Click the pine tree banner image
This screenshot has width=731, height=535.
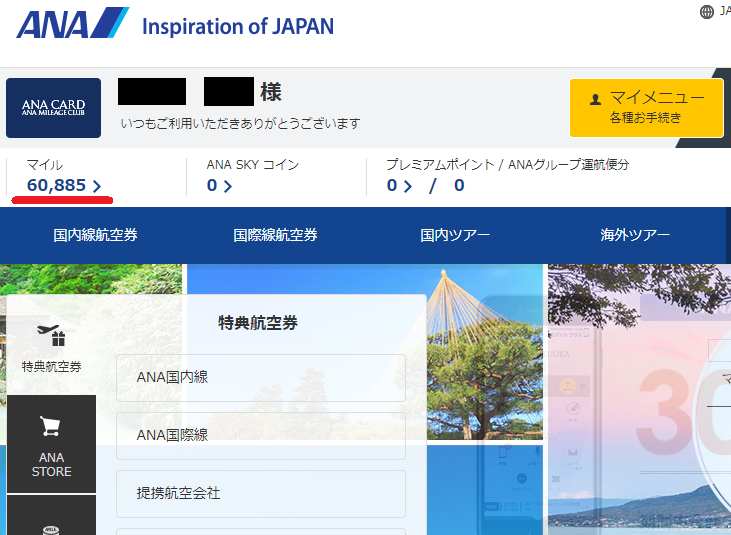485,352
